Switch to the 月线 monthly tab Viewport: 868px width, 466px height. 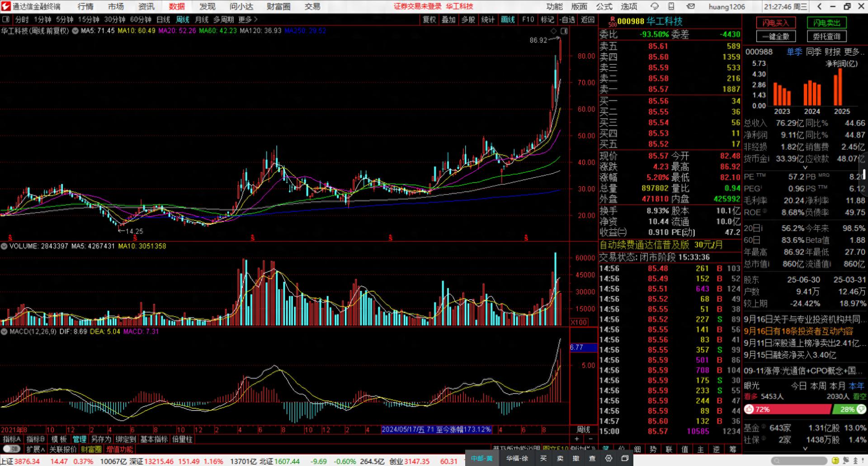coord(202,19)
